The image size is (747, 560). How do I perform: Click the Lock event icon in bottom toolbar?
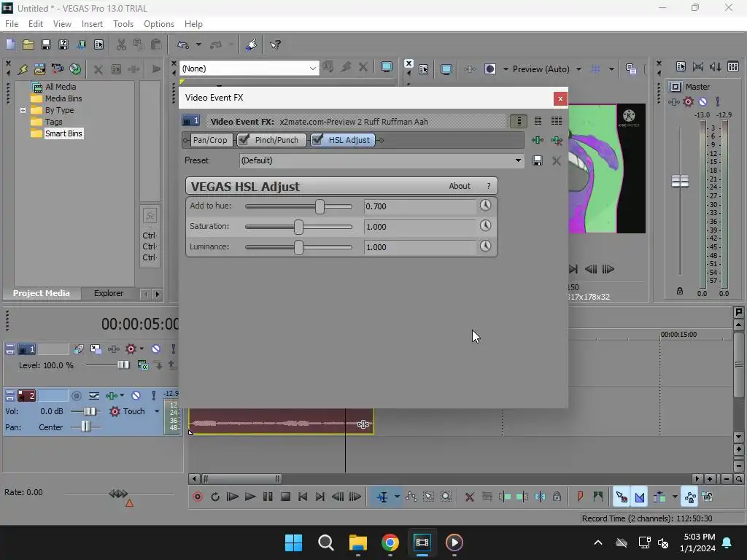pyautogui.click(x=557, y=497)
